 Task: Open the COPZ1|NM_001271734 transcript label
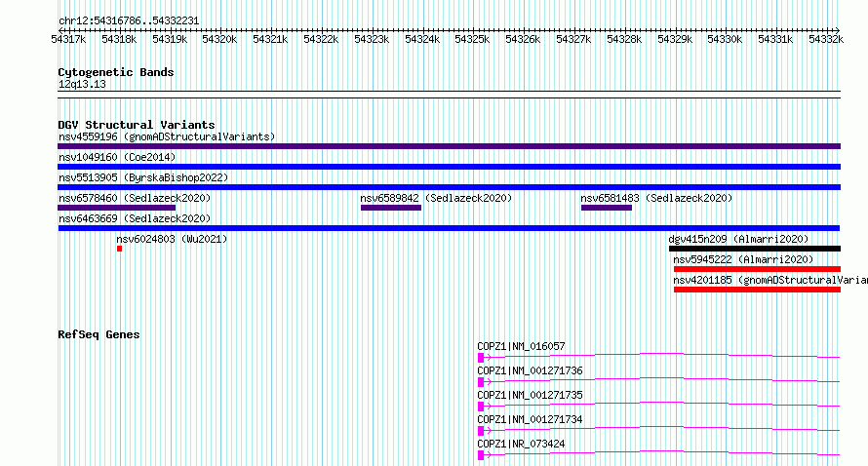(x=530, y=419)
